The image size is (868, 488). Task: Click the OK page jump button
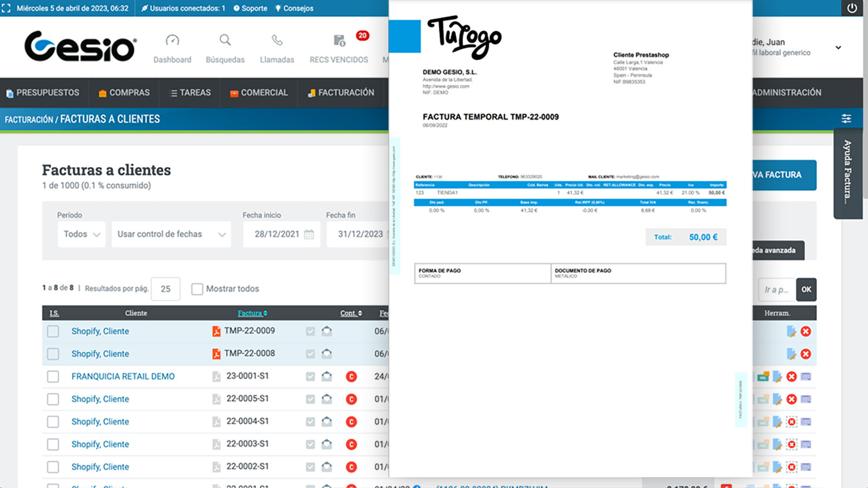tap(806, 290)
